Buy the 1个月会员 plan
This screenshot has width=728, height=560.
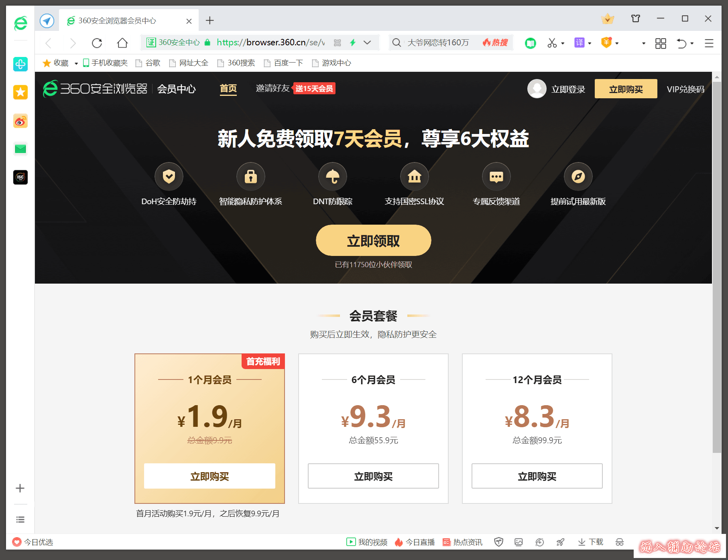point(209,476)
